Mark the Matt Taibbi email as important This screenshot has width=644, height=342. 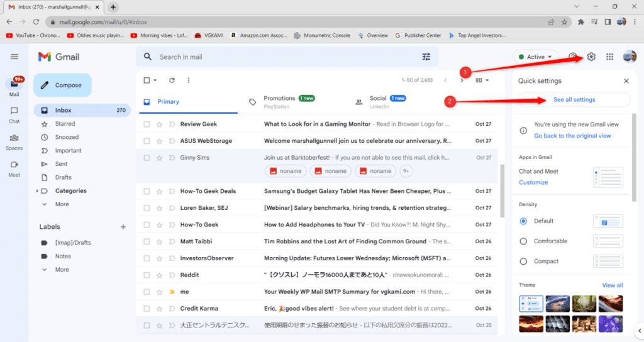[x=172, y=241]
